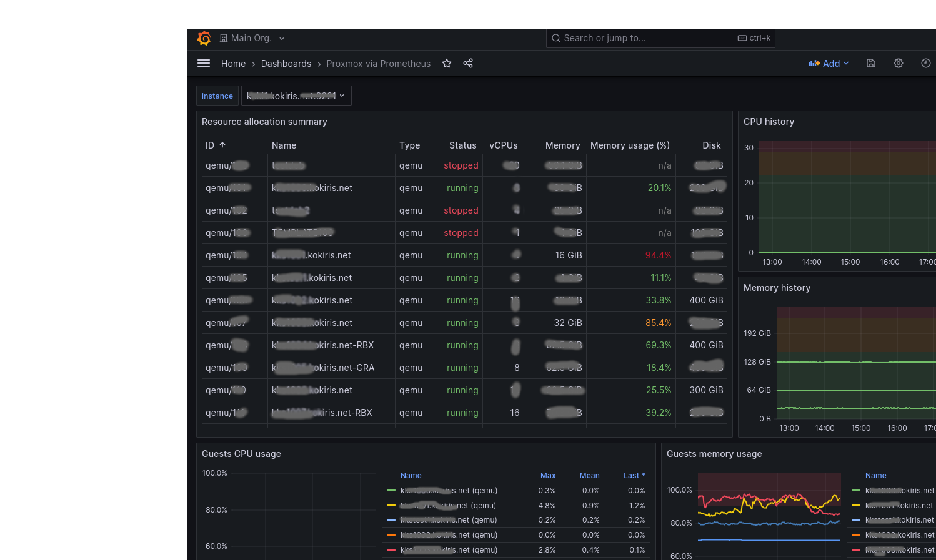This screenshot has width=936, height=560.
Task: Expand the Main Org. switcher
Action: (252, 38)
